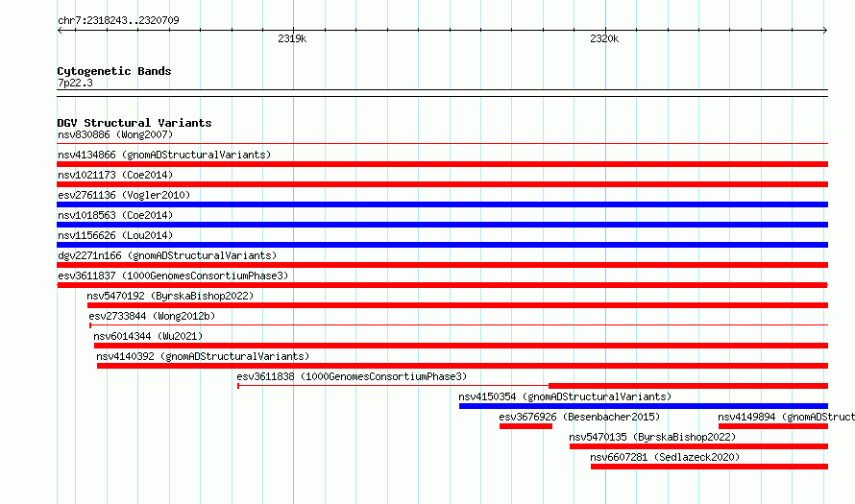Select the nsv4134866 gnomAD variant label

164,155
